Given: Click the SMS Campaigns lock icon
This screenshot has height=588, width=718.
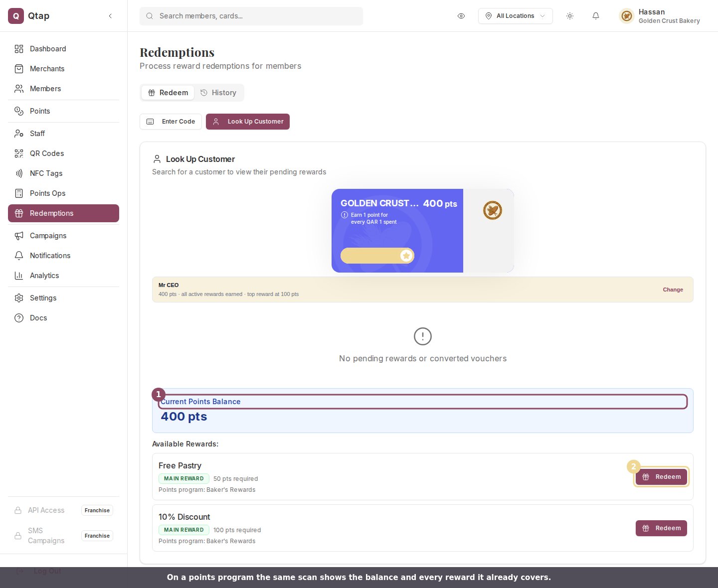Looking at the screenshot, I should (18, 536).
